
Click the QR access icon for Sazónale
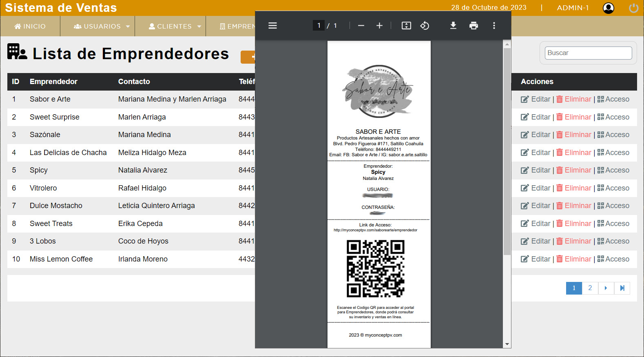pyautogui.click(x=600, y=135)
